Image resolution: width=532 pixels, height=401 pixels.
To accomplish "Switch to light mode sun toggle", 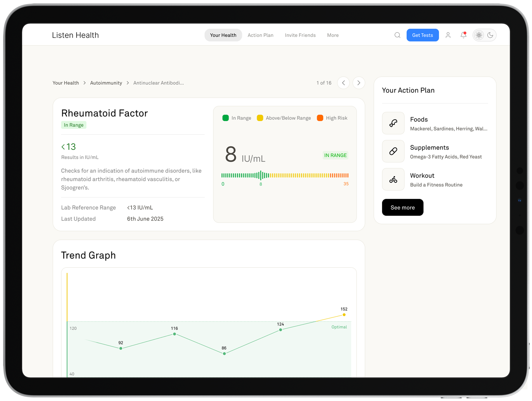I will pyautogui.click(x=479, y=35).
